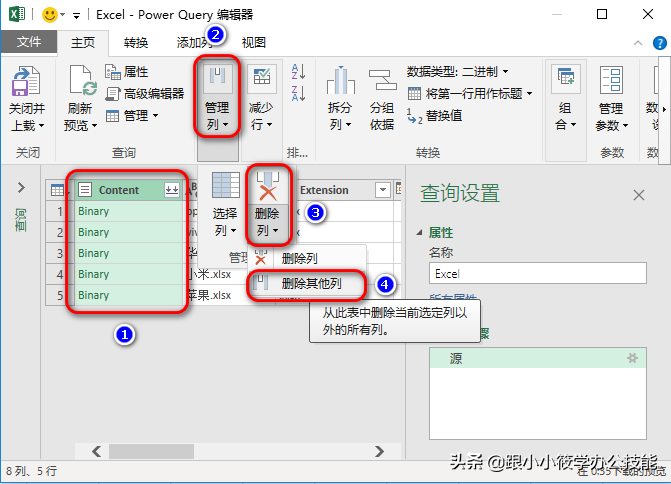
Task: Select the Remove Columns (删除列) menu item
Action: click(307, 258)
